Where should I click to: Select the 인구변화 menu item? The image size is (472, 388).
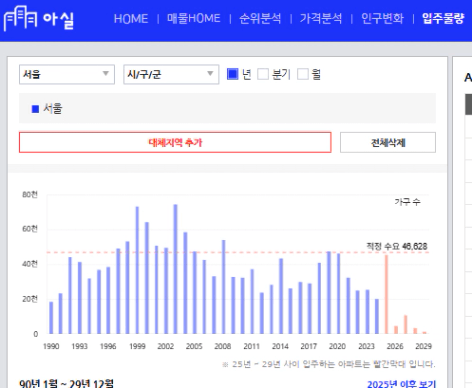382,18
